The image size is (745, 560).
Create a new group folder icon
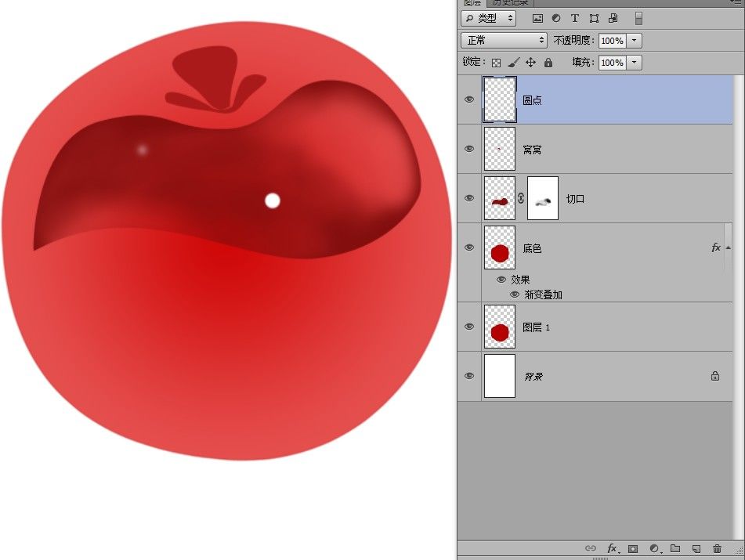(x=675, y=548)
